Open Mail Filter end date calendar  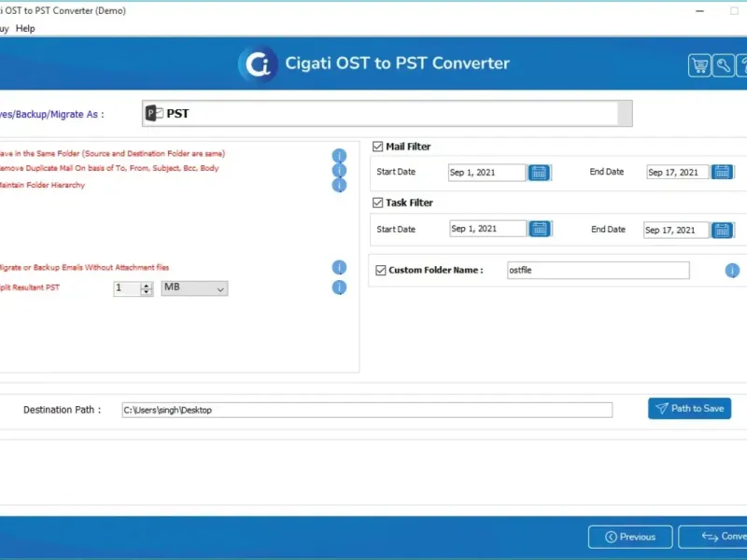pos(722,172)
